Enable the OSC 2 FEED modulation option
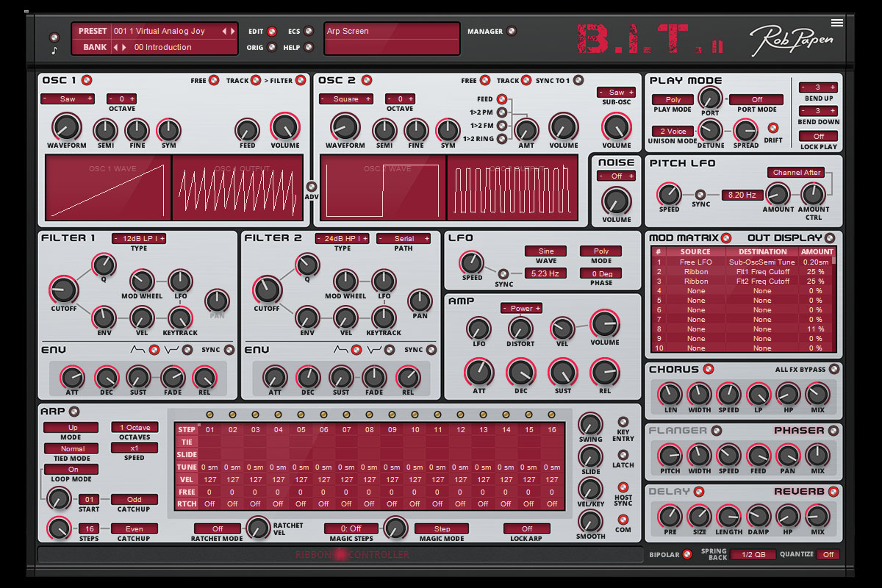The image size is (882, 588). coord(502,99)
